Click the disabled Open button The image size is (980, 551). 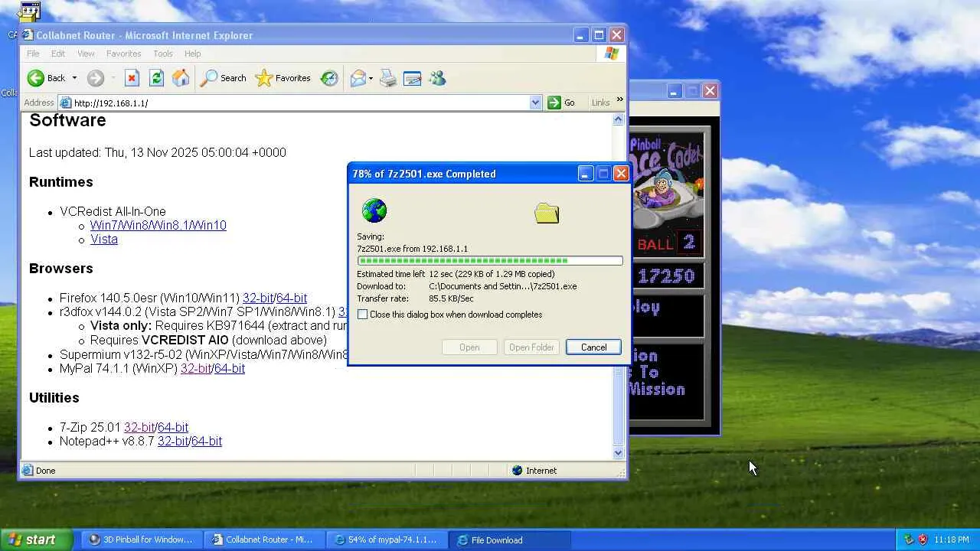(469, 347)
